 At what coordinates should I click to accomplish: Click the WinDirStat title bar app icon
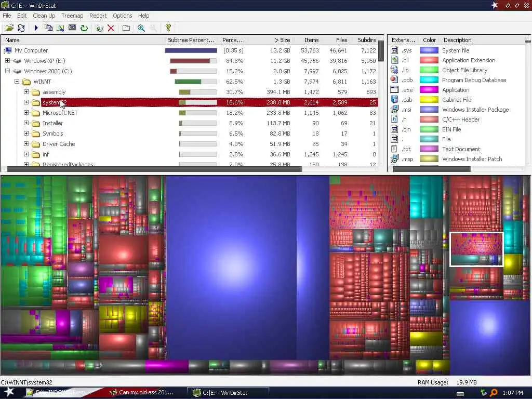(5, 5)
